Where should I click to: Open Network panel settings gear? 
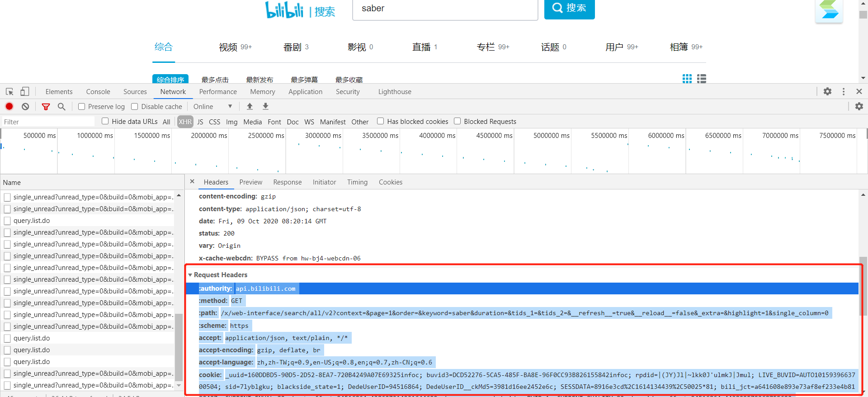[x=859, y=106]
